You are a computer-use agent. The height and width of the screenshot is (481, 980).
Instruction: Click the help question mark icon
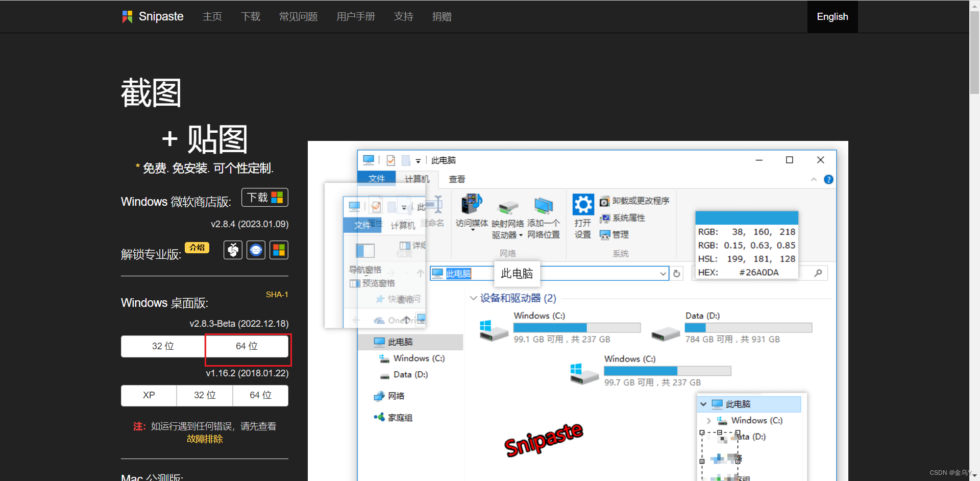pos(828,179)
